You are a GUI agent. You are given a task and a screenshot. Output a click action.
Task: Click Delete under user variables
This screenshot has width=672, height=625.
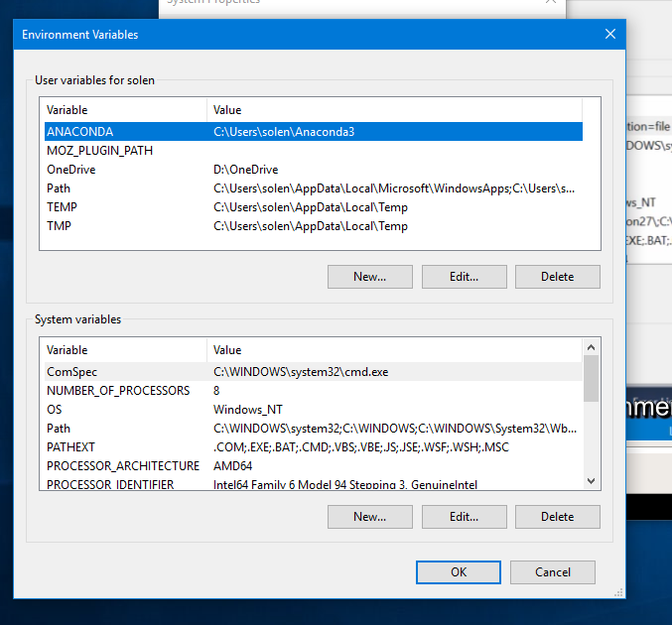558,277
